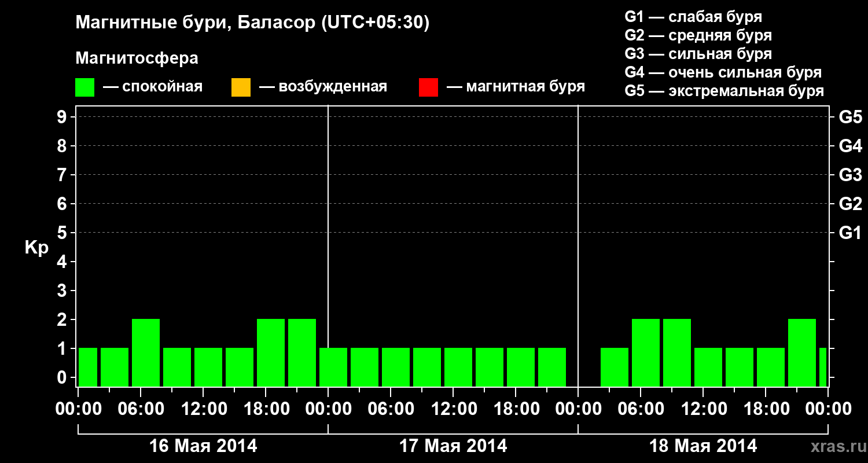The height and width of the screenshot is (463, 868).
Task: Click the red 'магнитная буря' legend swatch
Action: [428, 87]
